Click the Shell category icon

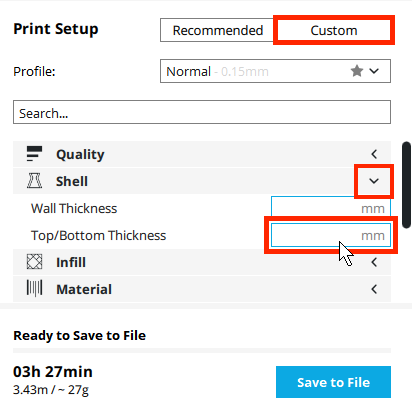tap(34, 181)
